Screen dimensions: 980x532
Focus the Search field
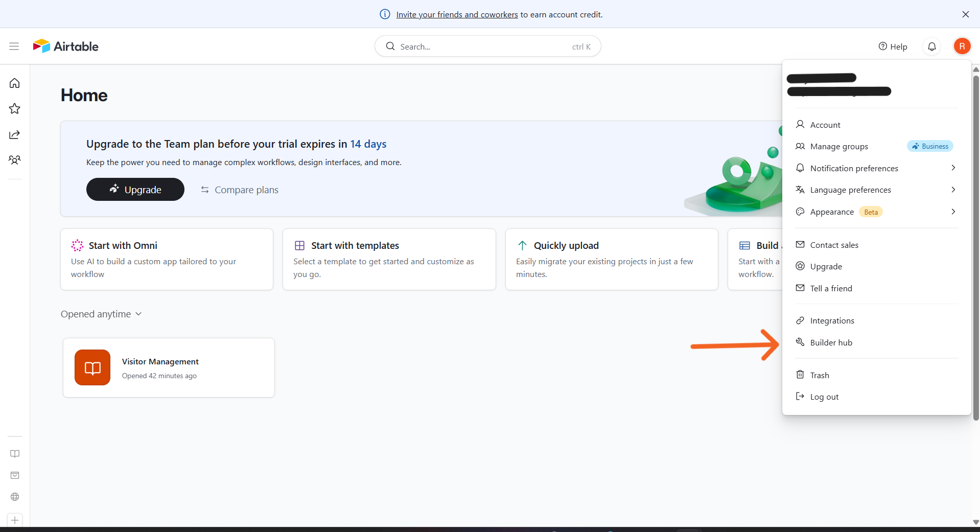pos(488,47)
